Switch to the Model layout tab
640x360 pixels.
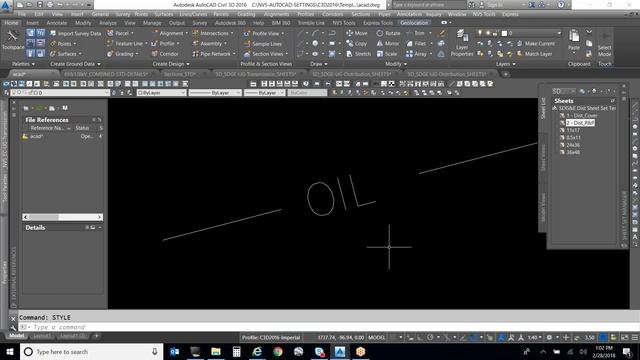coord(17,336)
